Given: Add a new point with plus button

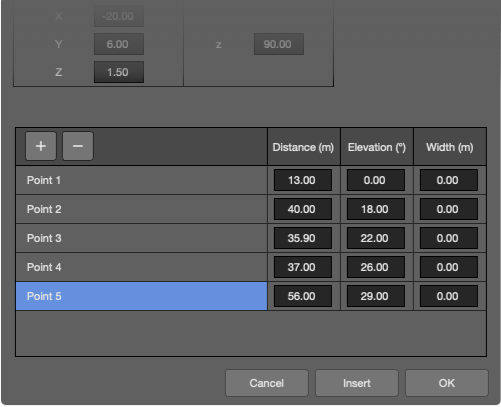Looking at the screenshot, I should 41,146.
